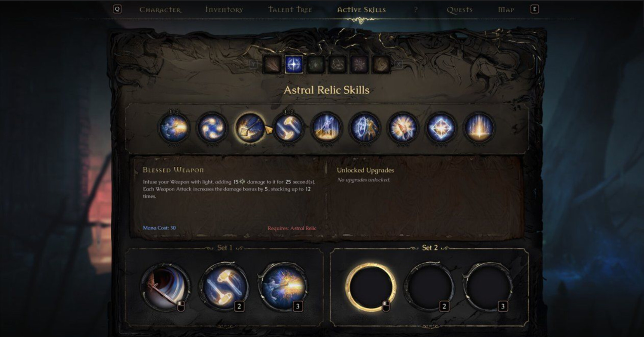Select the radiant burst skill icon
The width and height of the screenshot is (644, 337).
click(403, 128)
